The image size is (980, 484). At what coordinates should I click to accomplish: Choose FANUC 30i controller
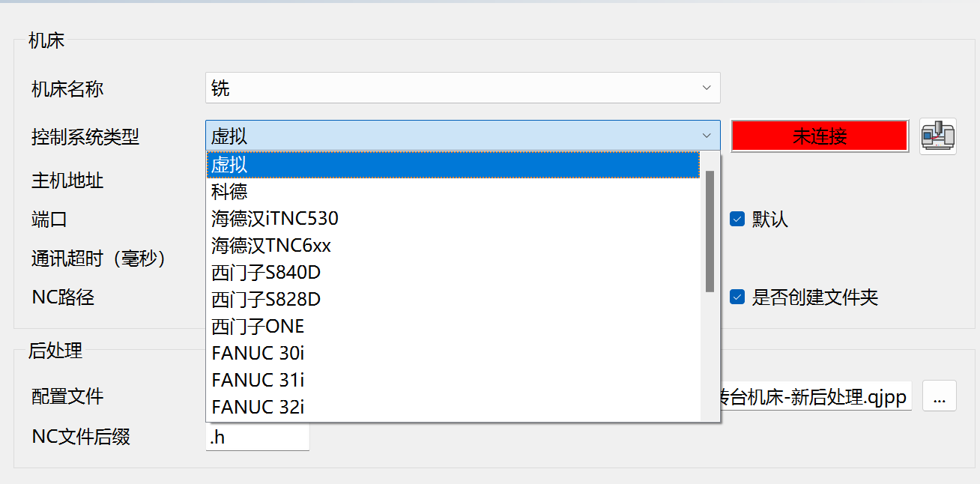pyautogui.click(x=453, y=354)
